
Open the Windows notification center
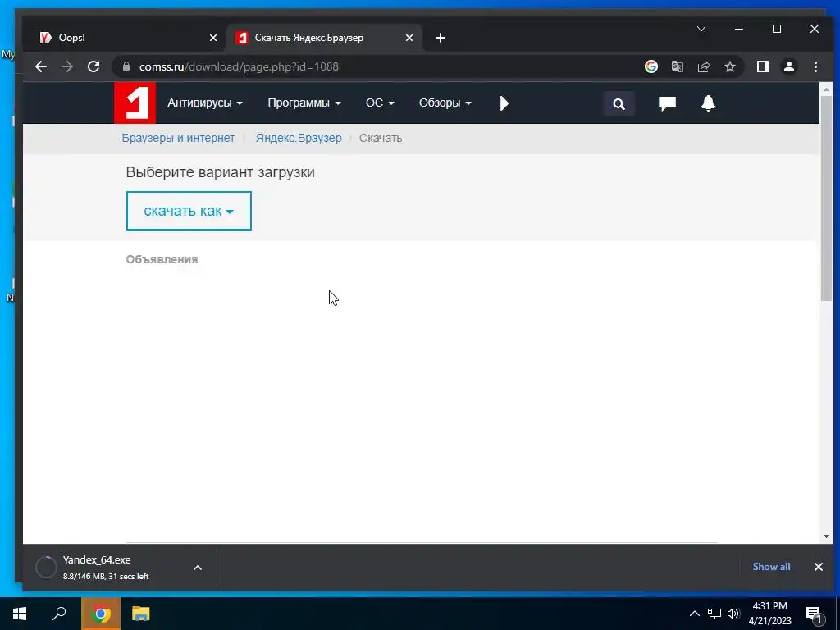[x=814, y=614]
